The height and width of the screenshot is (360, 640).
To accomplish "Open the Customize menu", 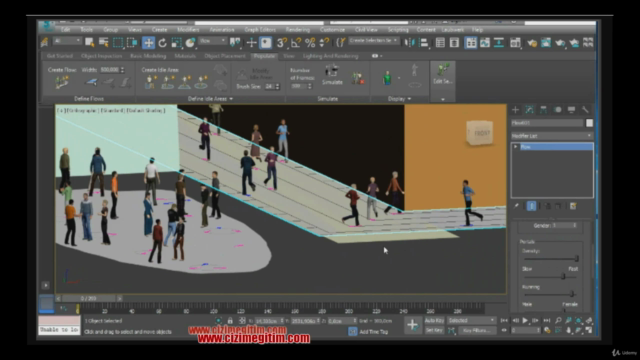I will click(x=332, y=29).
